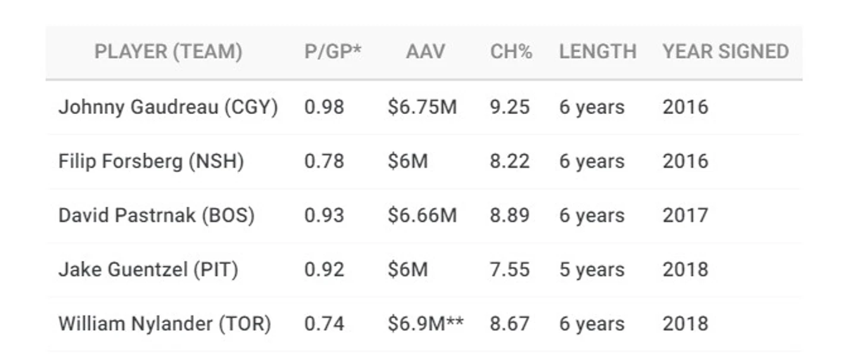Click the PLAYER (TEAM) column header

[x=168, y=52]
